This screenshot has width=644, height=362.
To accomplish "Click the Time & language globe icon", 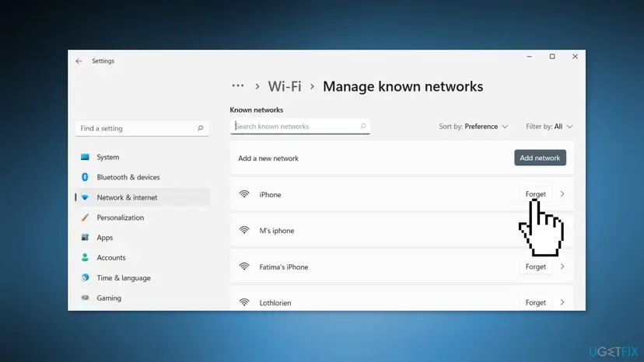I will pos(85,277).
